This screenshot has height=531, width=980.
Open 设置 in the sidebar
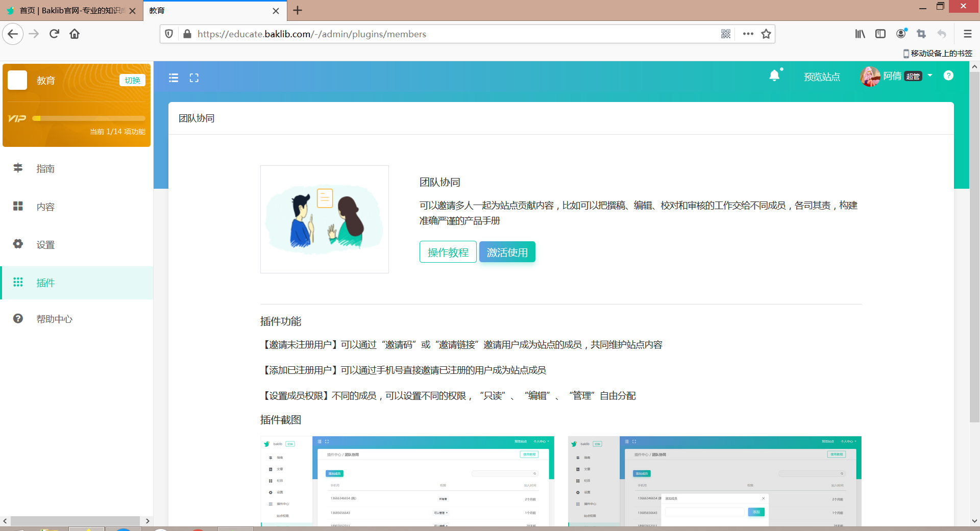(x=77, y=245)
